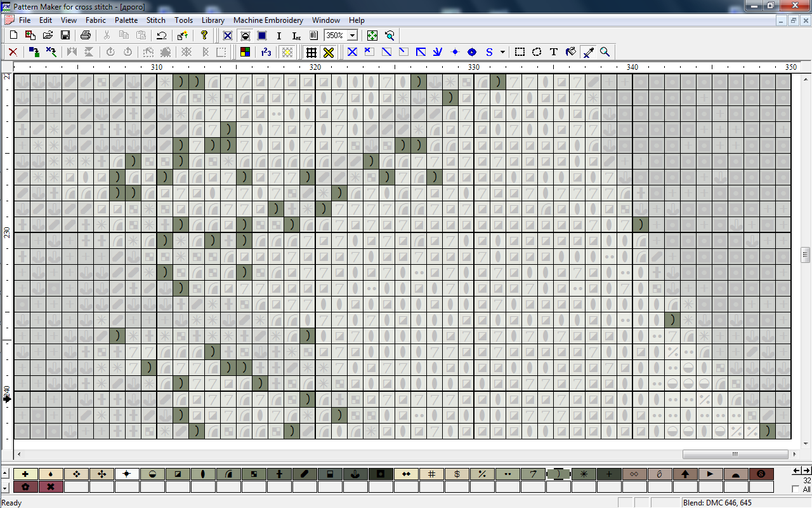Click the horizontal scrollbar thumb
This screenshot has width=812, height=508.
(735, 455)
